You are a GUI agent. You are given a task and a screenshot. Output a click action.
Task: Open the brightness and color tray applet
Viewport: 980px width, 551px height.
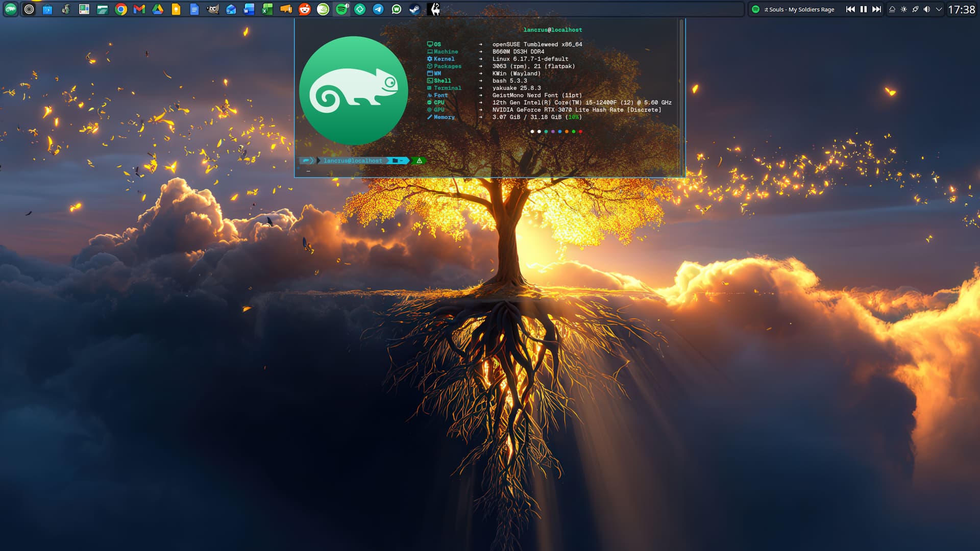(904, 9)
